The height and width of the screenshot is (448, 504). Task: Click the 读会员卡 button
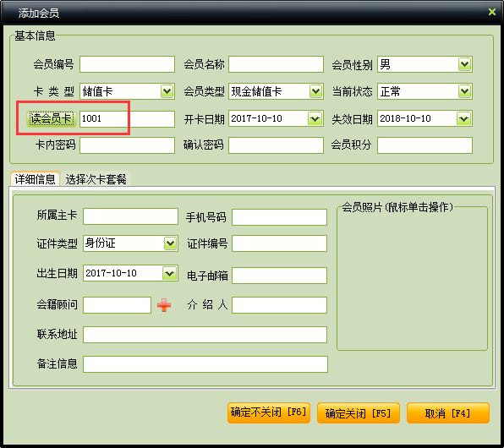51,118
